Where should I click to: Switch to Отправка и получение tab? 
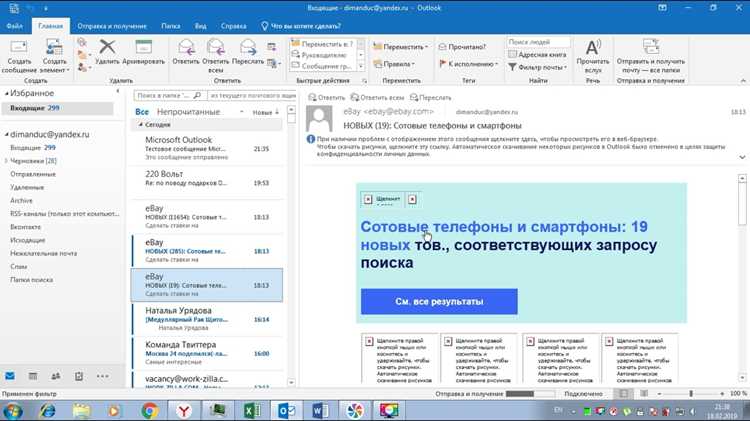112,26
